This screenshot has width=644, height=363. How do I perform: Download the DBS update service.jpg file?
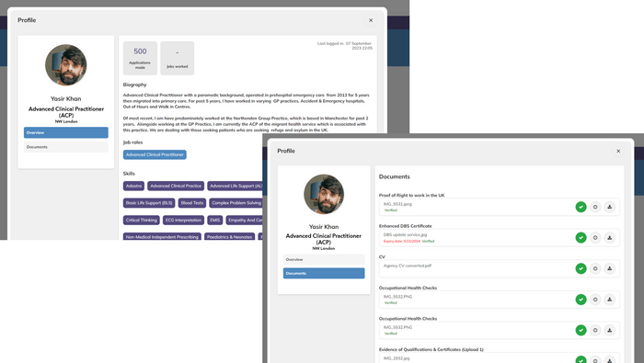click(609, 237)
